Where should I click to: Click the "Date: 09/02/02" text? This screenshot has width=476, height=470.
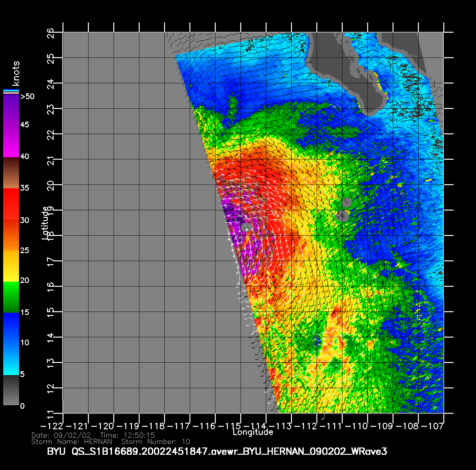(61, 435)
